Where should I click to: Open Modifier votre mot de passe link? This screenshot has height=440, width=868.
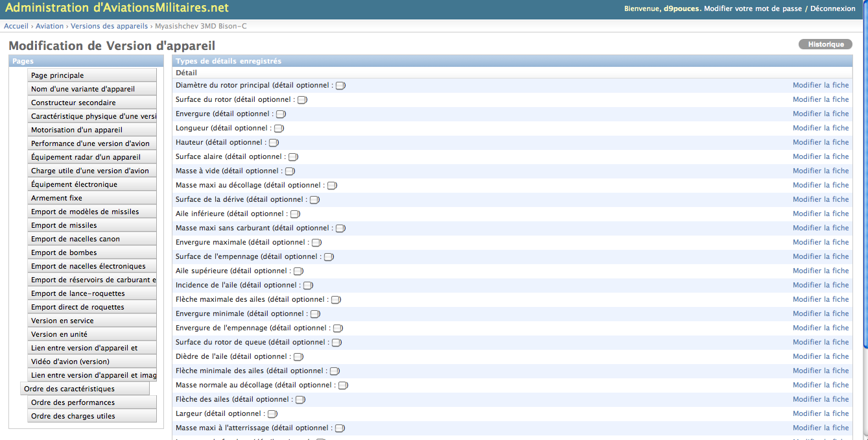click(753, 8)
